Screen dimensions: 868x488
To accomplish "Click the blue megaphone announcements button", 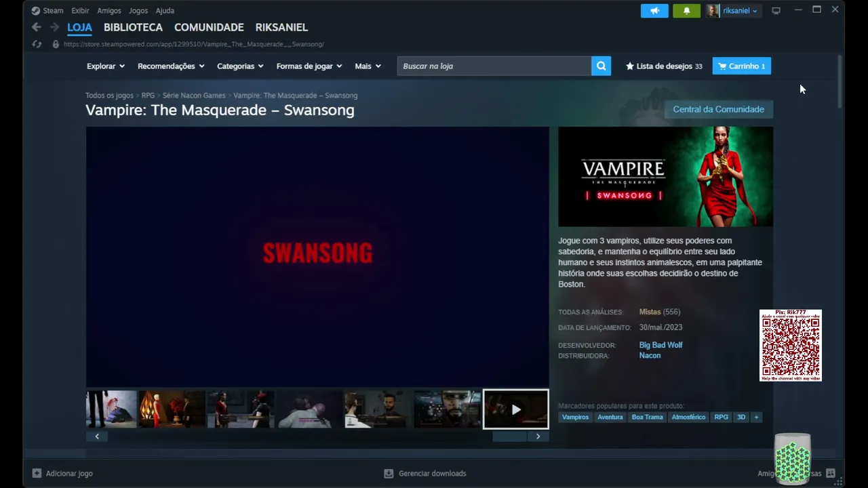I will click(654, 11).
